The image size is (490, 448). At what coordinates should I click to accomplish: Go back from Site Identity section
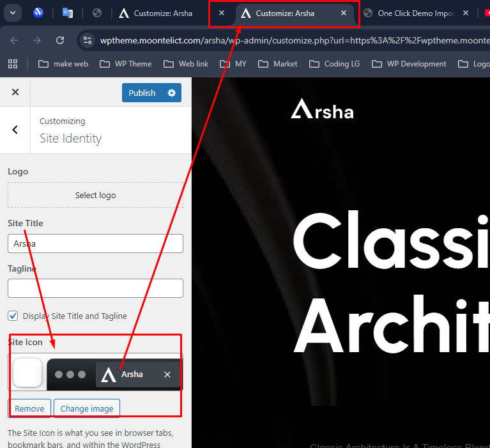[15, 130]
